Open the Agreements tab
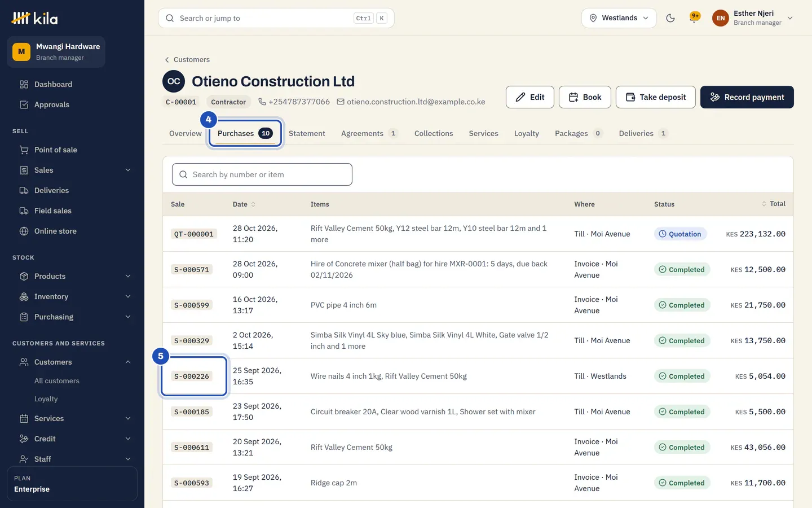812x508 pixels. point(369,133)
